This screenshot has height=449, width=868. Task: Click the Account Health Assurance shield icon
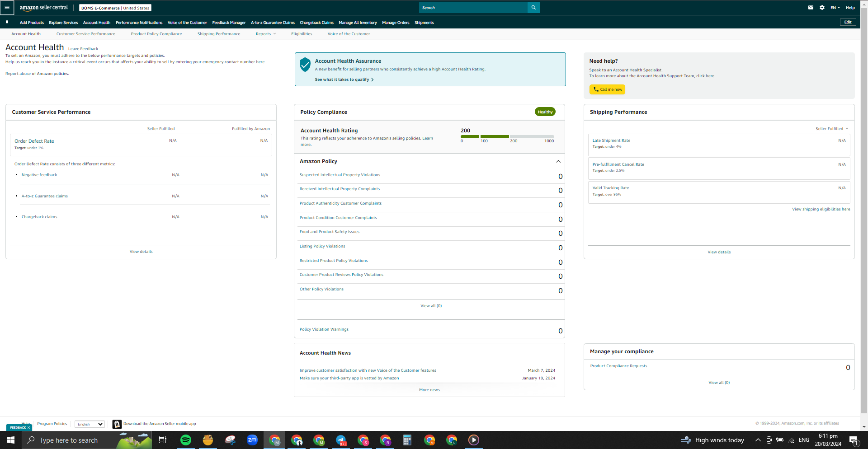pos(305,65)
